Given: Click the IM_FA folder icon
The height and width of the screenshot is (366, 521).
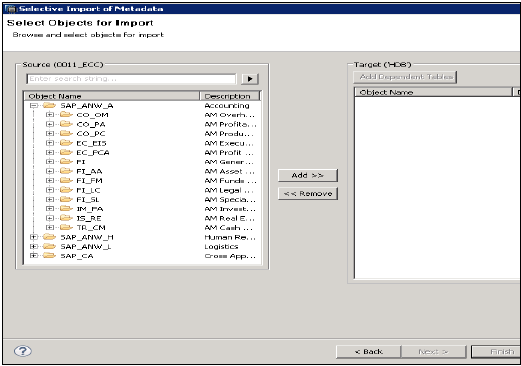Looking at the screenshot, I should tap(66, 209).
